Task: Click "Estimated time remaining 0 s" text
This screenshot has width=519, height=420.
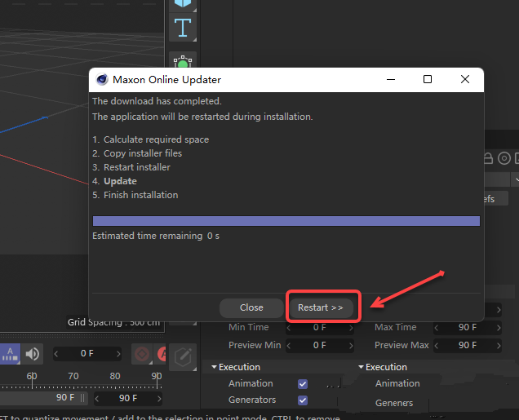Action: click(156, 236)
